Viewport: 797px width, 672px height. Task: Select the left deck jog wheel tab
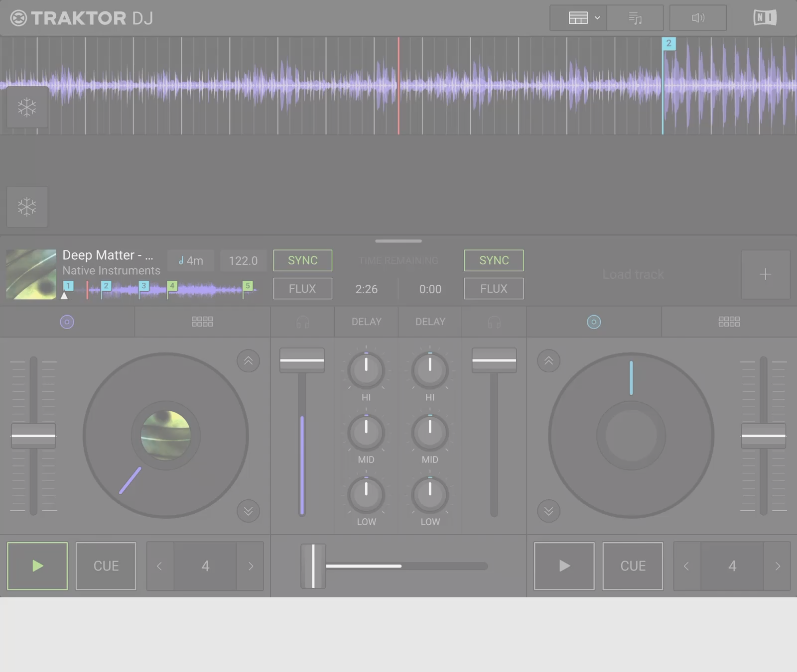pos(67,322)
